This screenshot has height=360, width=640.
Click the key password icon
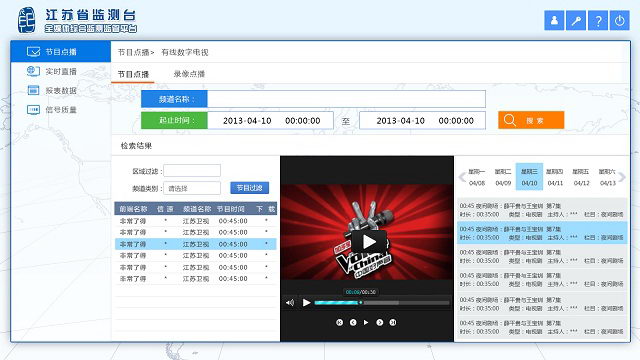[x=576, y=20]
